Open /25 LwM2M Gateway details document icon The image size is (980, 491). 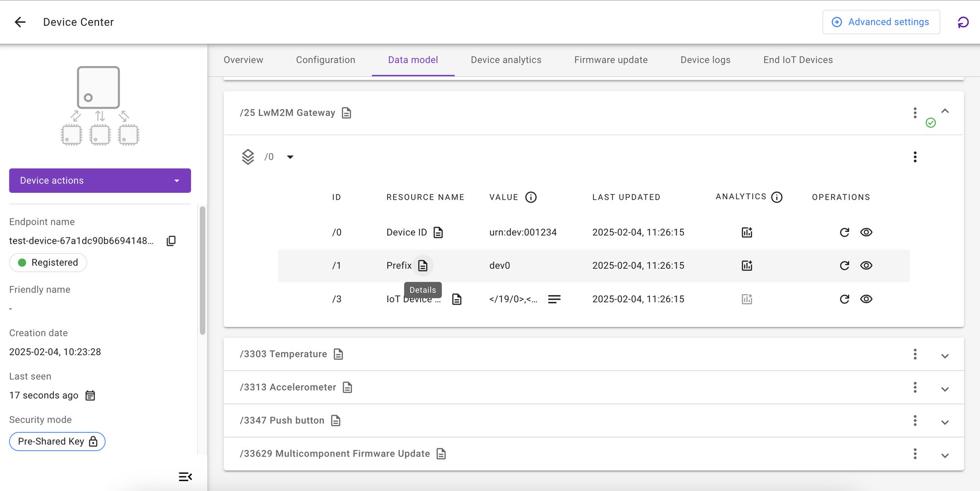point(346,113)
